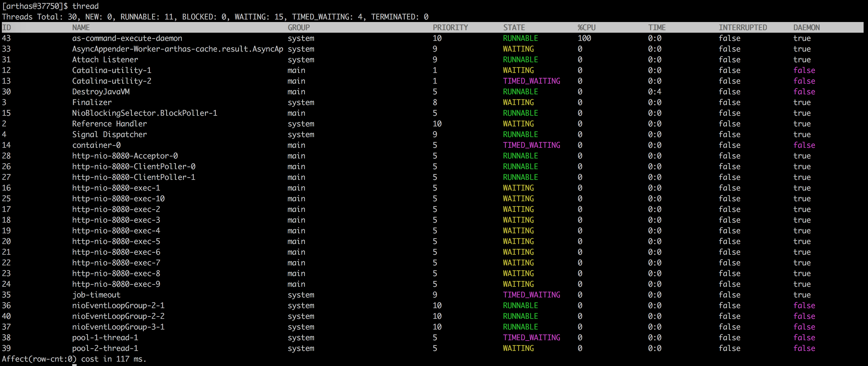
Task: Click the [arthas@37750]$ prompt text
Action: [x=35, y=6]
